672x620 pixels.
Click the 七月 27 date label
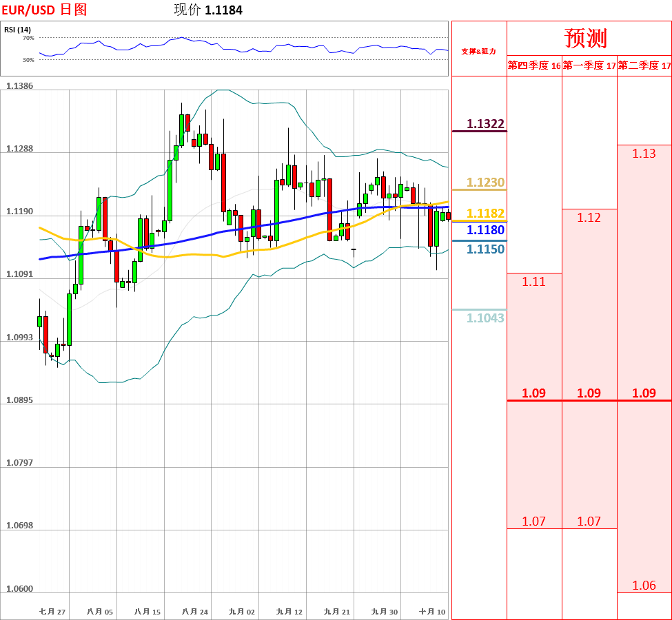point(52,612)
